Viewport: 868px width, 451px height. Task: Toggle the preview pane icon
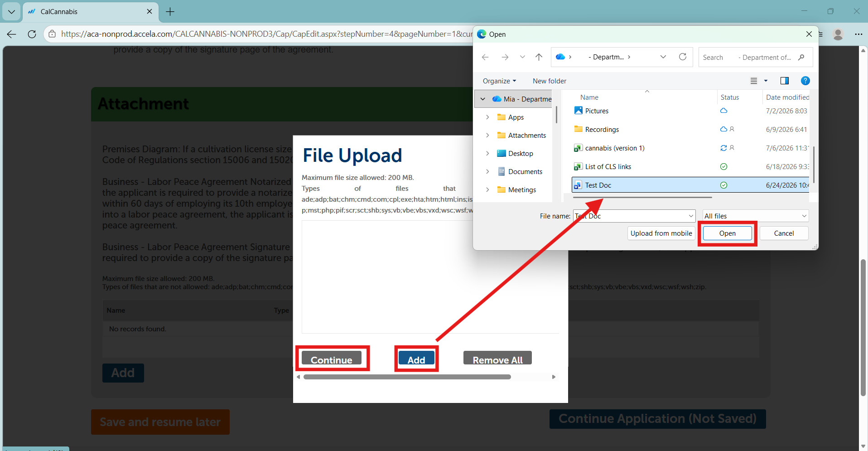coord(785,81)
